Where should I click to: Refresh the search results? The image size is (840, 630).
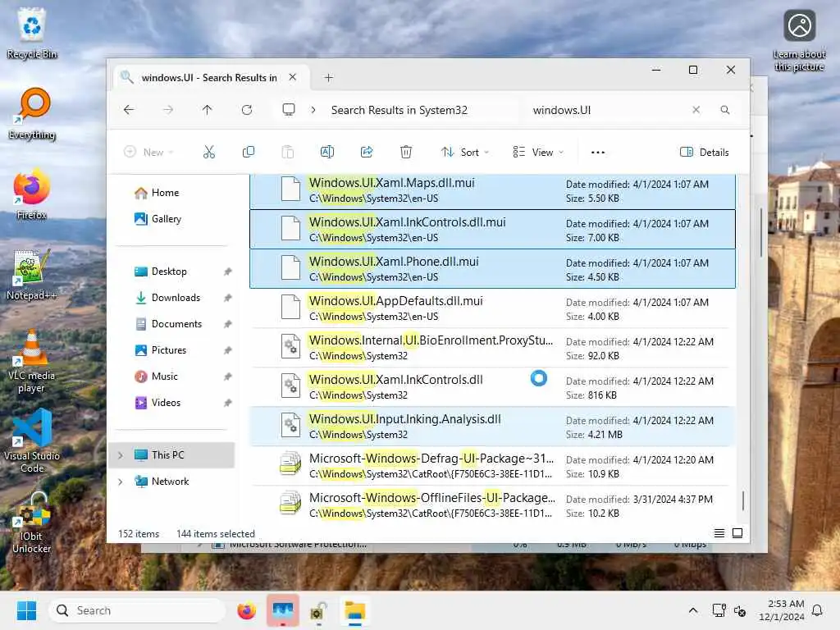pos(247,110)
